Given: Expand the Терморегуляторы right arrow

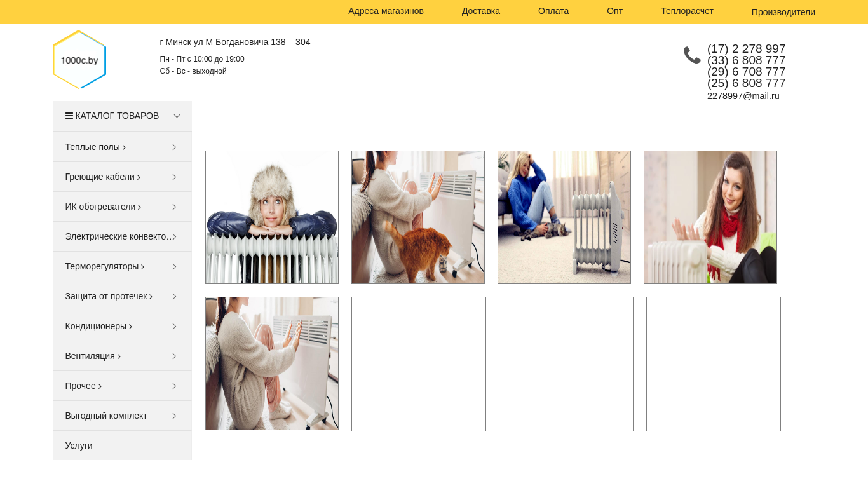Looking at the screenshot, I should 174,266.
